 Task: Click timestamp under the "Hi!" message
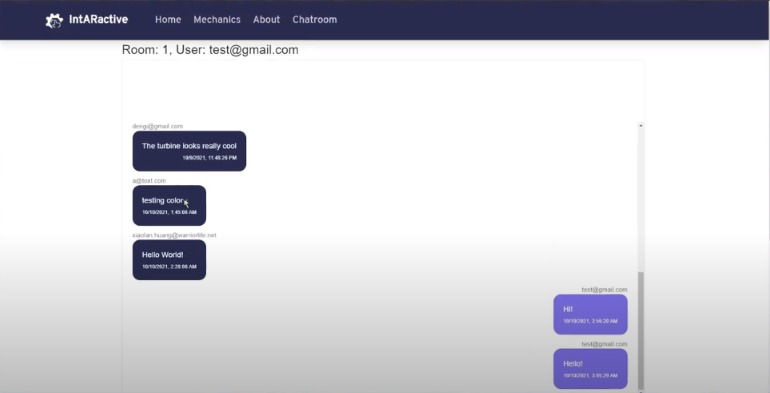(x=590, y=321)
